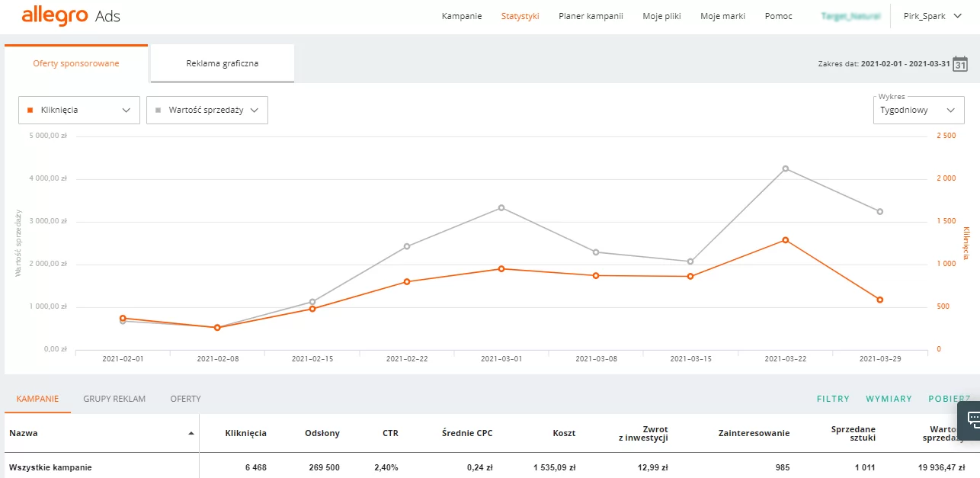Open the WYMIARY options
The image size is (980, 478).
(x=889, y=399)
